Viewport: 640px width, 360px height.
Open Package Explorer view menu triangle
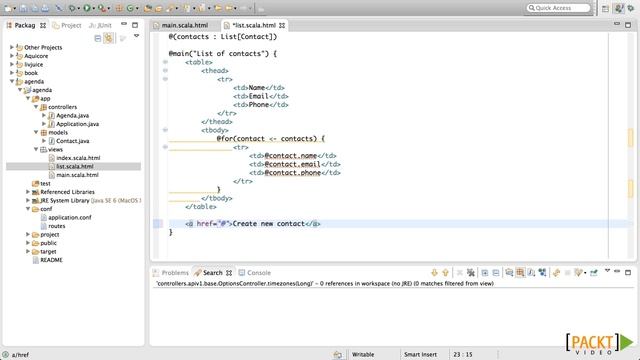point(136,36)
